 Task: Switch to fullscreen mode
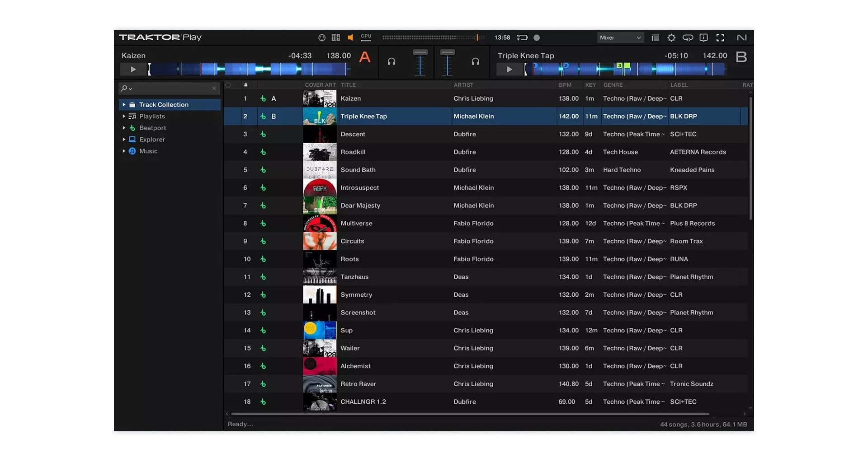(x=720, y=38)
